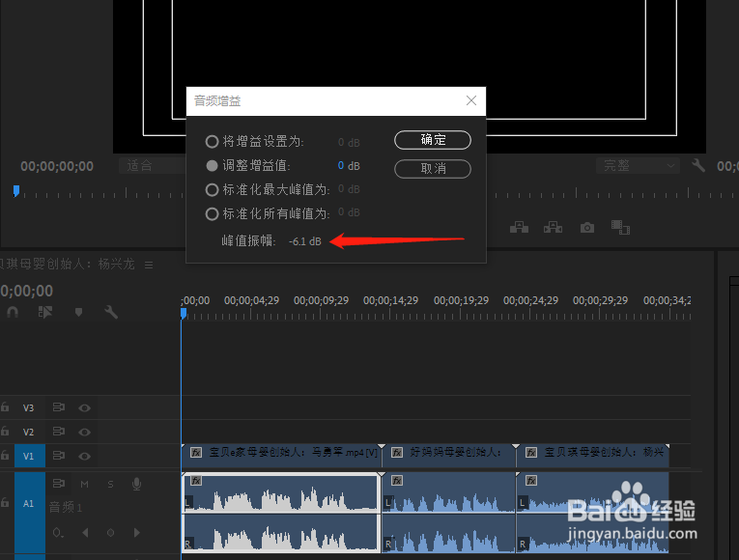Viewport: 739px width, 560px height.
Task: Target the A1 audio track header
Action: click(29, 503)
